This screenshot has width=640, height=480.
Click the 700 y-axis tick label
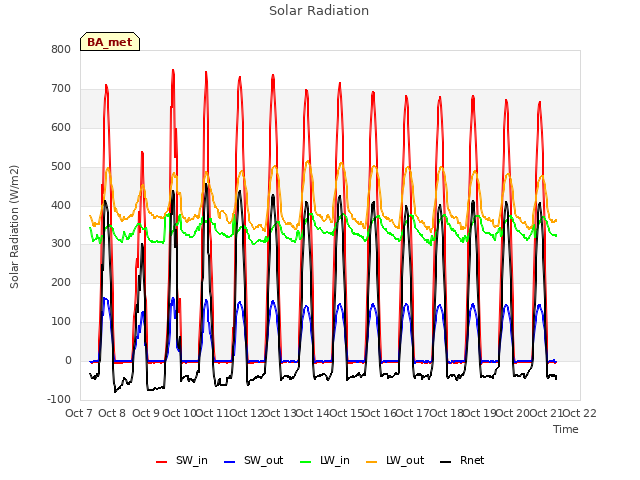coord(61,89)
